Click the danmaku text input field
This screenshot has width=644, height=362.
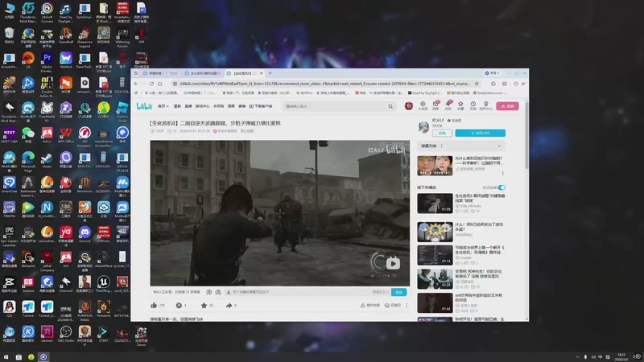coord(299,292)
